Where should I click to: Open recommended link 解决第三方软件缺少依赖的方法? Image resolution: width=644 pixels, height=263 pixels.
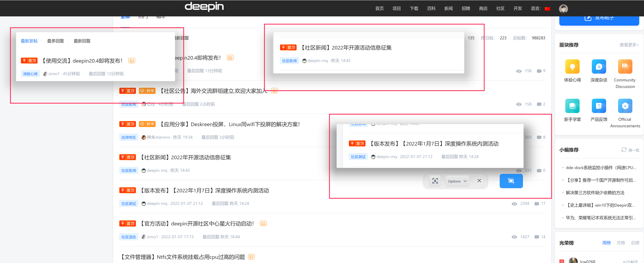coord(595,193)
